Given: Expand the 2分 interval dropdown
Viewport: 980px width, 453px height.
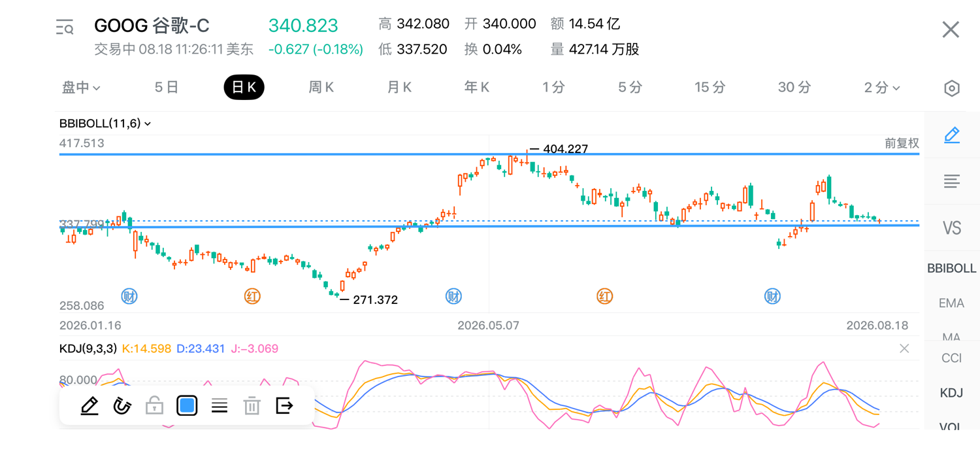Looking at the screenshot, I should click(x=881, y=88).
